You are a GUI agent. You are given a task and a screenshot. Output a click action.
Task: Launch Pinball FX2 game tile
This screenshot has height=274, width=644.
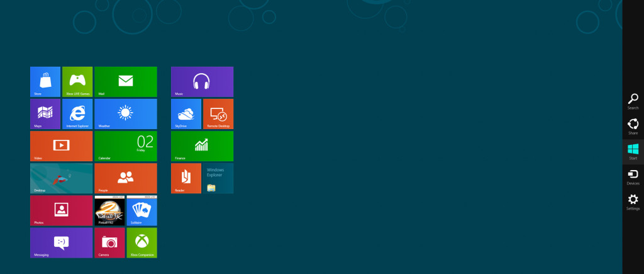point(109,210)
